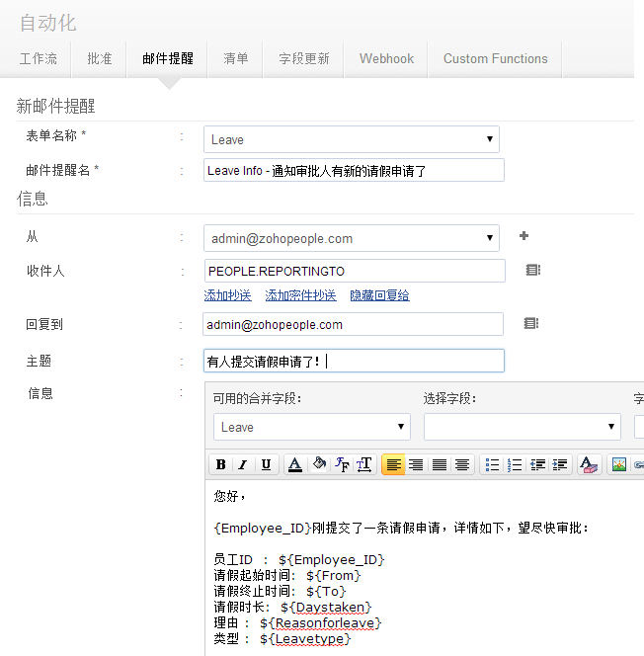Open the background fill color tool
This screenshot has width=644, height=656.
point(318,465)
